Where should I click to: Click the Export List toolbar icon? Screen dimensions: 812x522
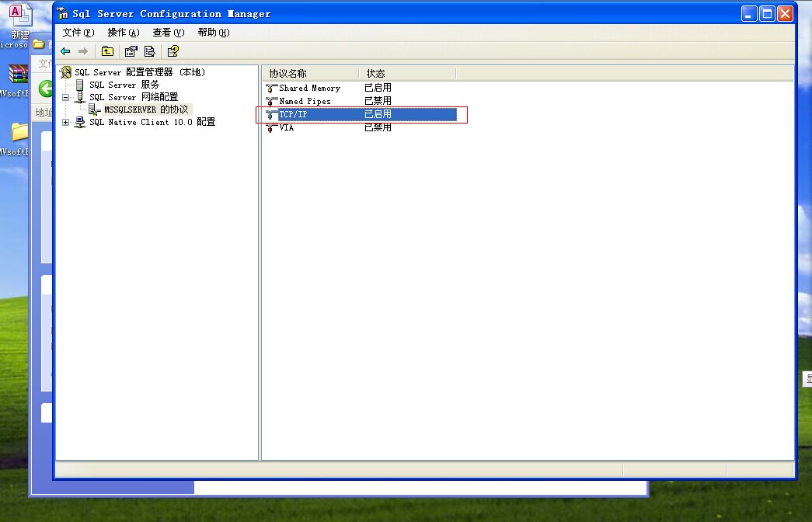tap(150, 50)
